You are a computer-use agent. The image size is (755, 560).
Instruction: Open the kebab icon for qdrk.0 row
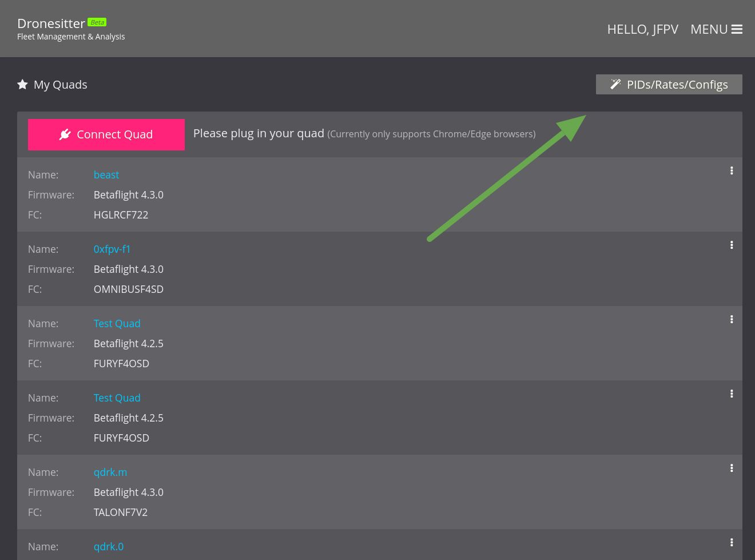(x=732, y=542)
